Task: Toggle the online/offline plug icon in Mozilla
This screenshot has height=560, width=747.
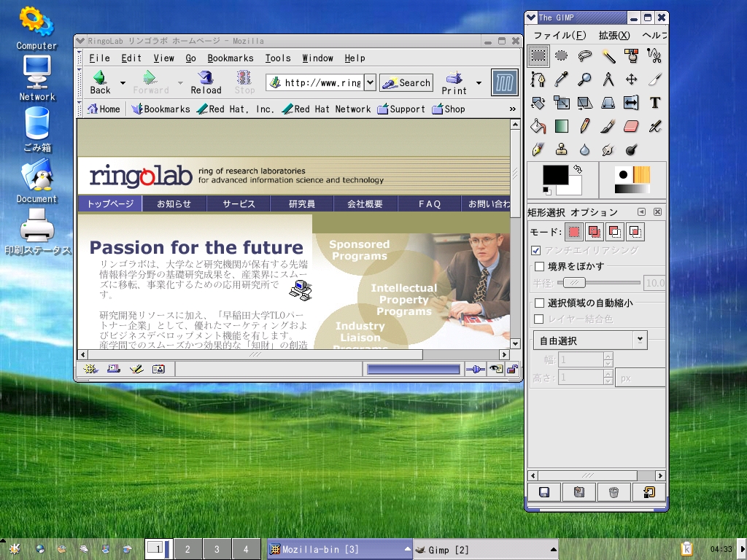Action: 476,369
